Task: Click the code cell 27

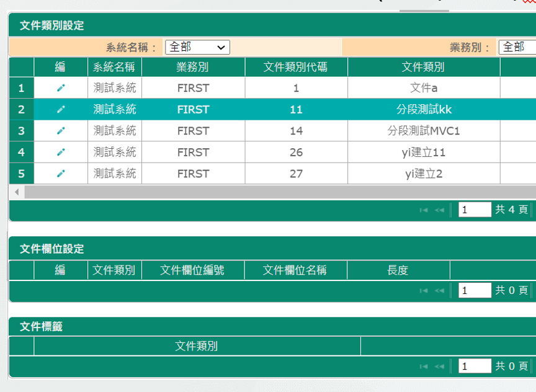Action: [296, 174]
